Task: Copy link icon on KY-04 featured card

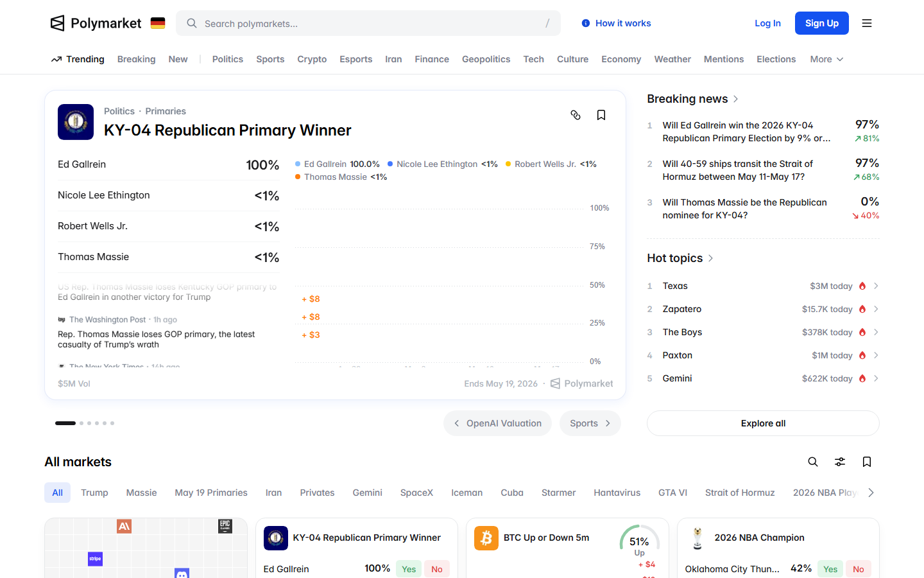Action: click(576, 115)
